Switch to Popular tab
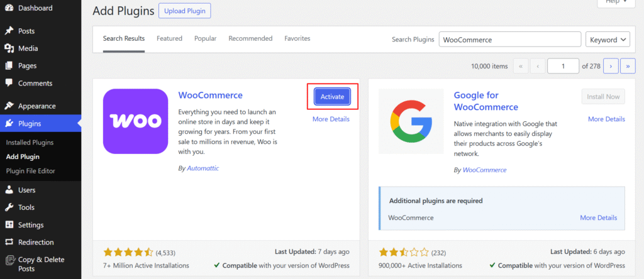The width and height of the screenshot is (644, 279). (x=206, y=38)
